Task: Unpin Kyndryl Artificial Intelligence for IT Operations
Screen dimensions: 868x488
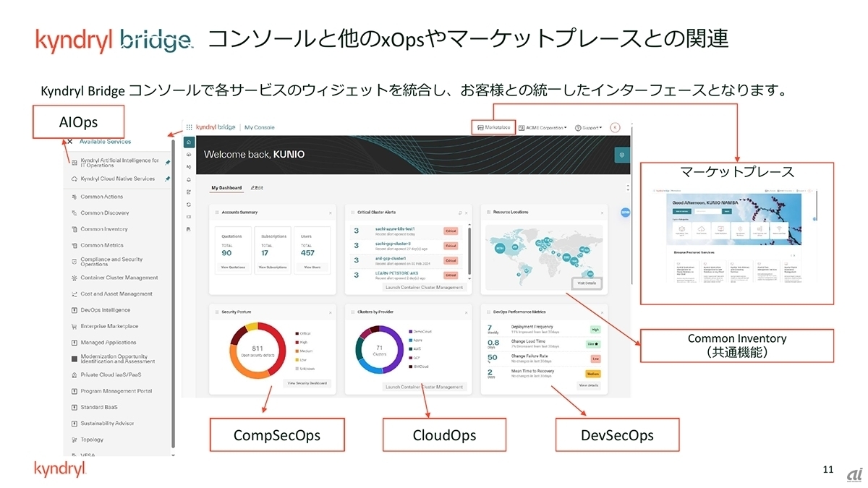Action: click(x=168, y=163)
